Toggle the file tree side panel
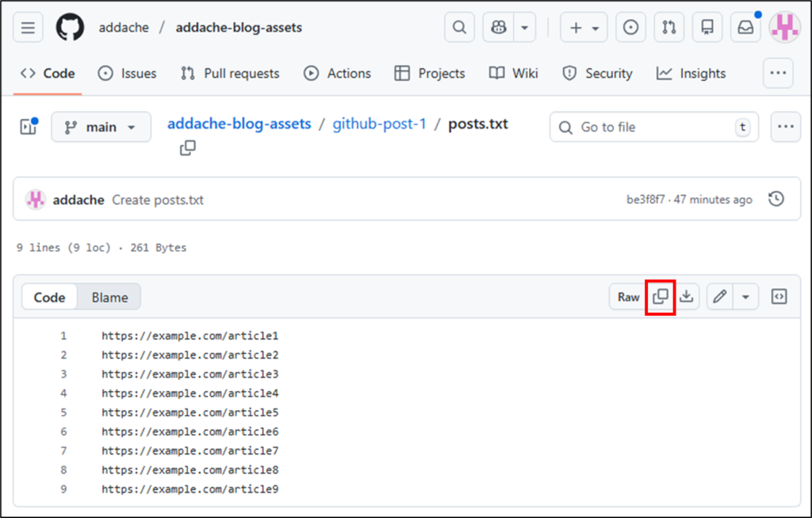 coord(29,127)
